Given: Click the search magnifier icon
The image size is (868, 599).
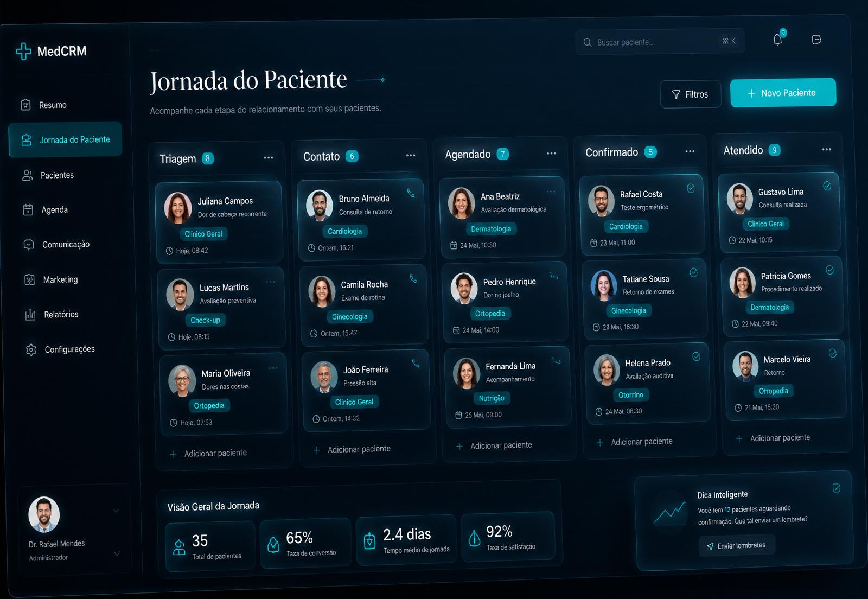Looking at the screenshot, I should 588,42.
